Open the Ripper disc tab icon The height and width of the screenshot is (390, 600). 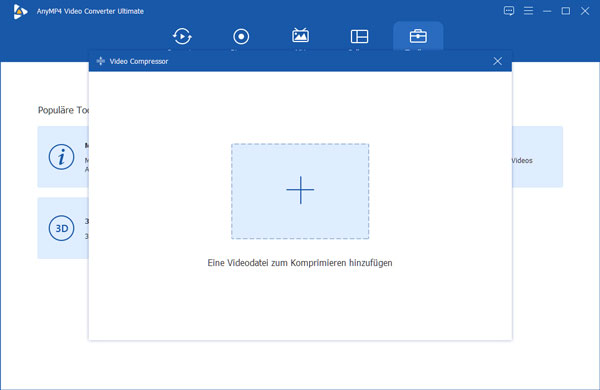[241, 36]
